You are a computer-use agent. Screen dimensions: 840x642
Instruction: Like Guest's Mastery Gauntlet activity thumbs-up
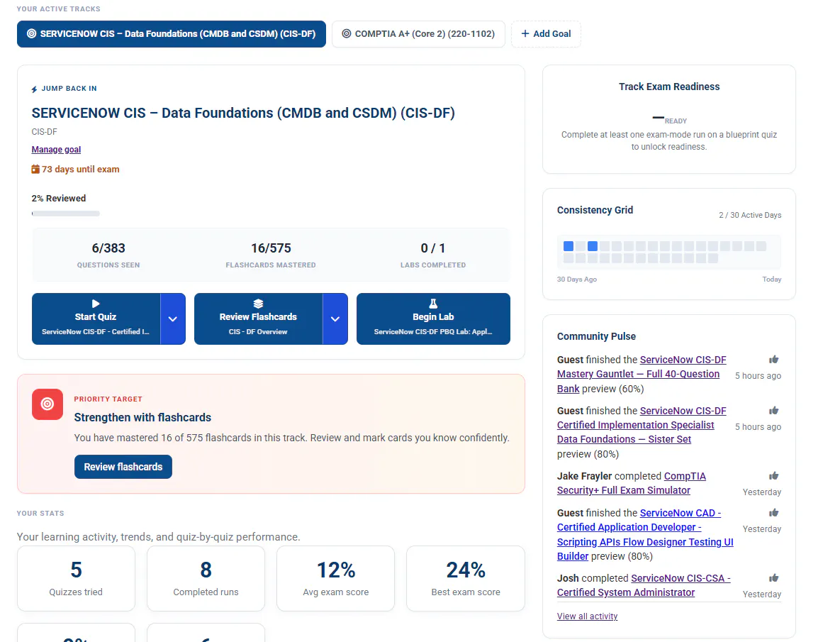pos(773,360)
